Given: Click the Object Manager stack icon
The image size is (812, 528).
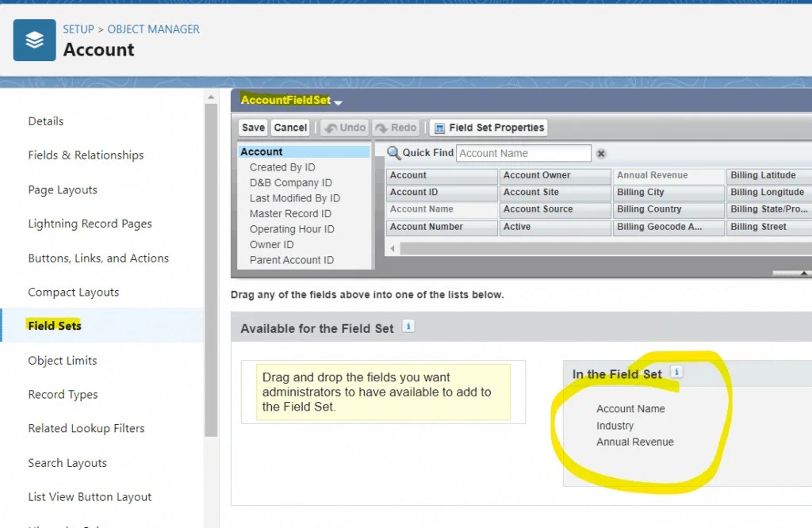Looking at the screenshot, I should [33, 40].
